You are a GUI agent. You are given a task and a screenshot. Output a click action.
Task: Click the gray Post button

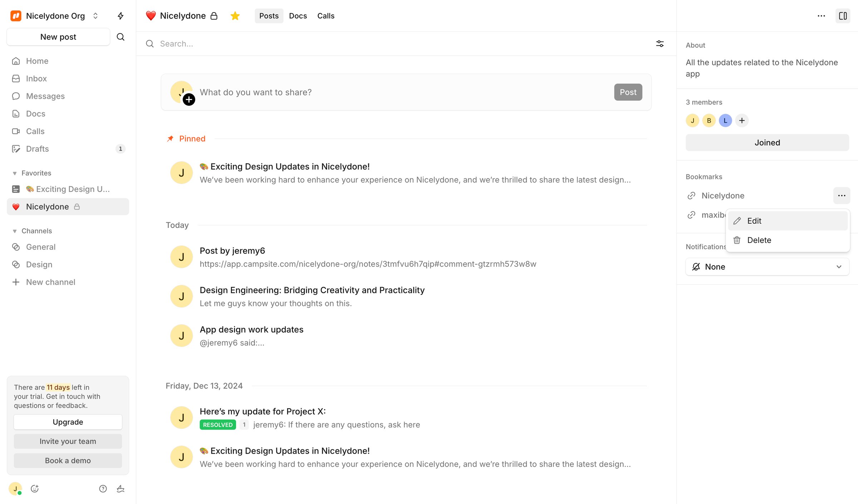(x=628, y=92)
